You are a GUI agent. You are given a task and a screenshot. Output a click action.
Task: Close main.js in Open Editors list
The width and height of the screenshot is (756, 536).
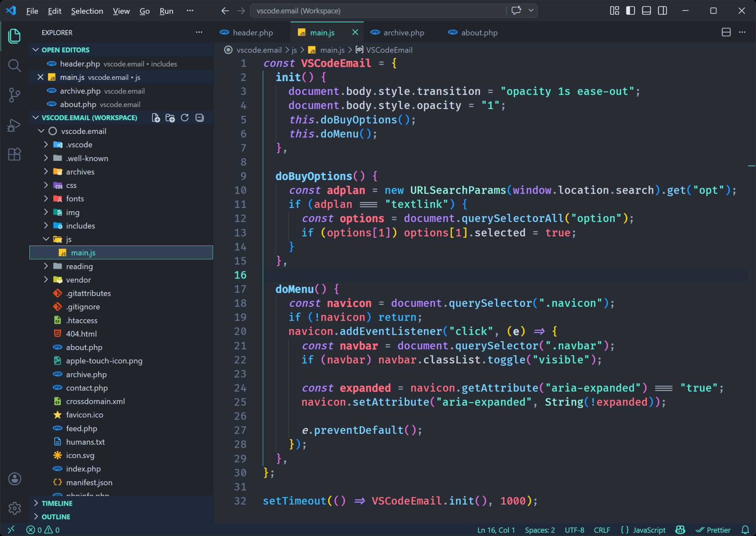pyautogui.click(x=40, y=77)
